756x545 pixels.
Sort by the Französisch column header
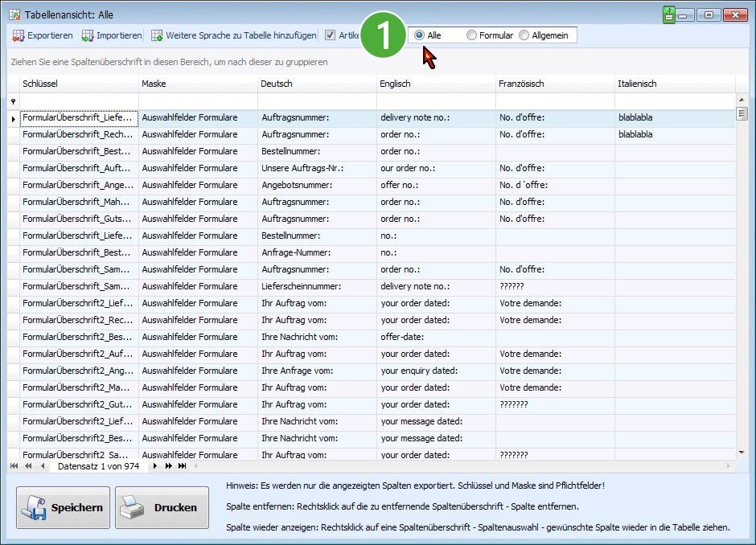pos(556,84)
